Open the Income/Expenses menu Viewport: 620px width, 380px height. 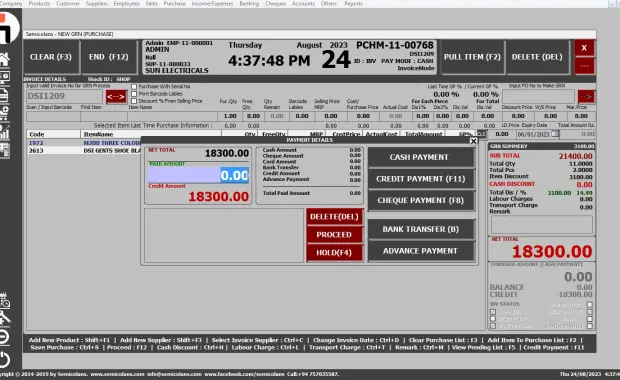(212, 4)
